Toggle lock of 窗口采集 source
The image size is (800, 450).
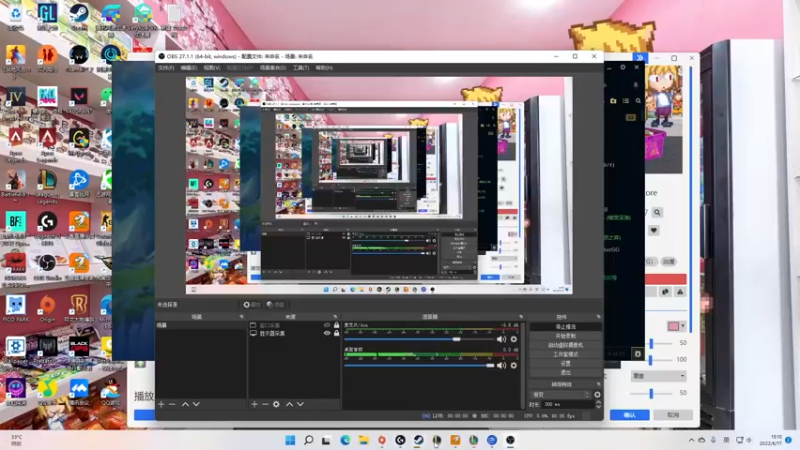336,325
